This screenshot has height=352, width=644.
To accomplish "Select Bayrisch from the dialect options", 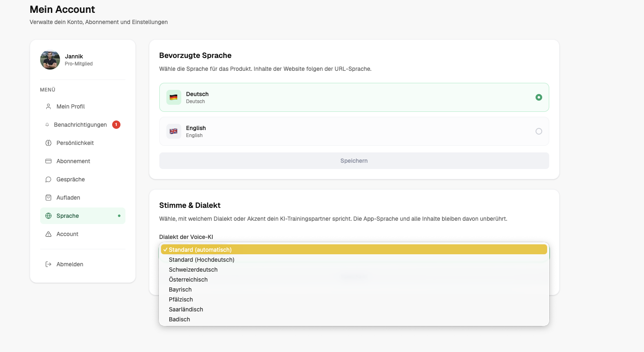I will coord(180,289).
